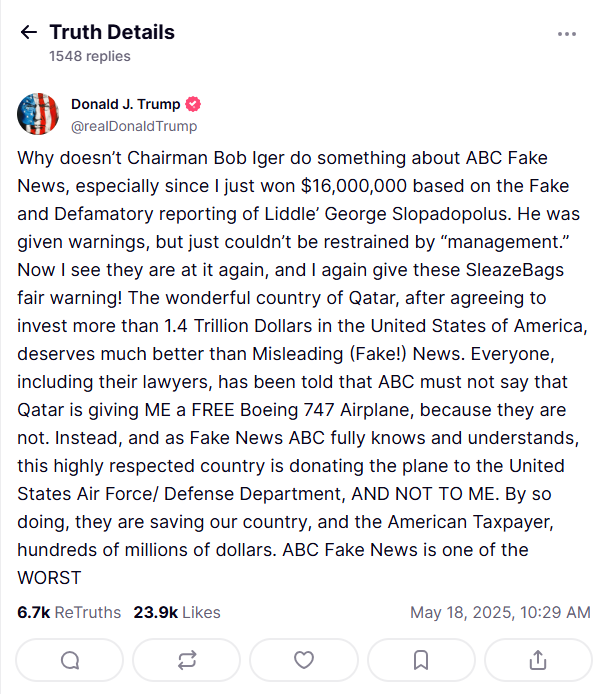The image size is (604, 694).
Task: Bookmark this Truth with the bookmark icon
Action: 421,660
